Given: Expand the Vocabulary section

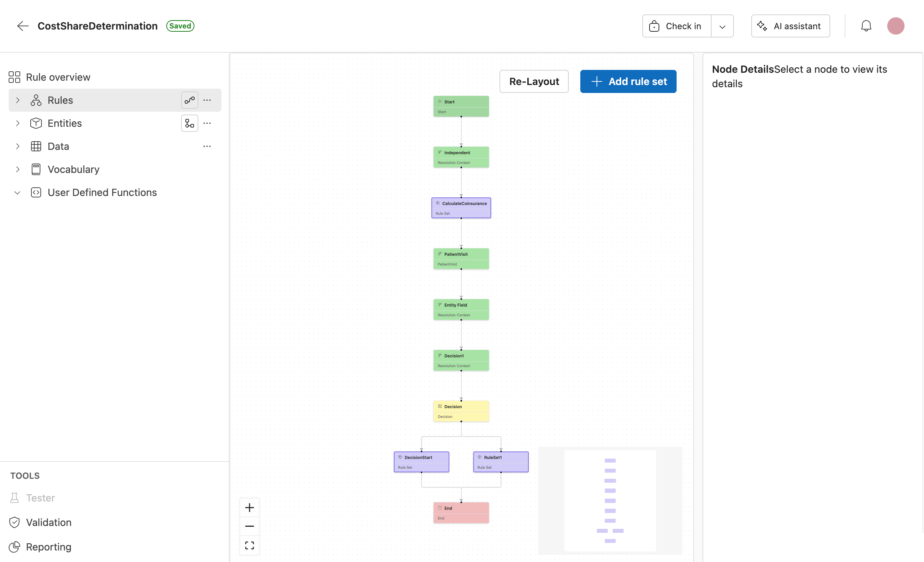Looking at the screenshot, I should coord(17,169).
